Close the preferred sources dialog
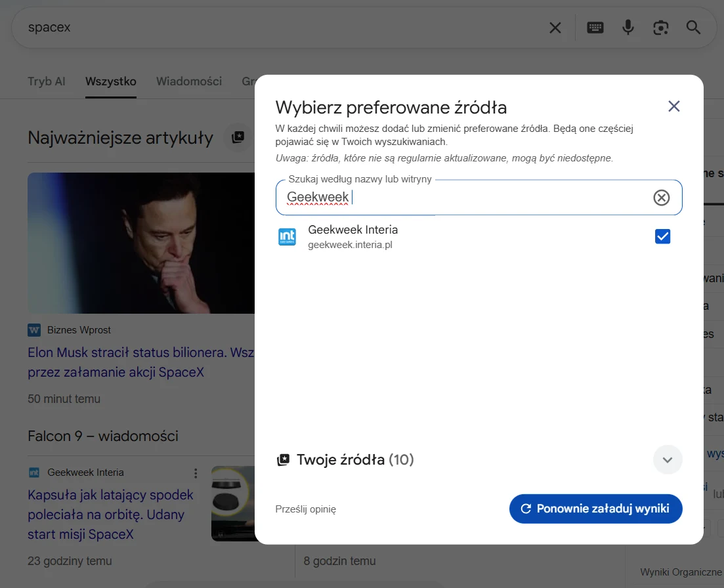Image resolution: width=724 pixels, height=588 pixels. pyautogui.click(x=673, y=106)
